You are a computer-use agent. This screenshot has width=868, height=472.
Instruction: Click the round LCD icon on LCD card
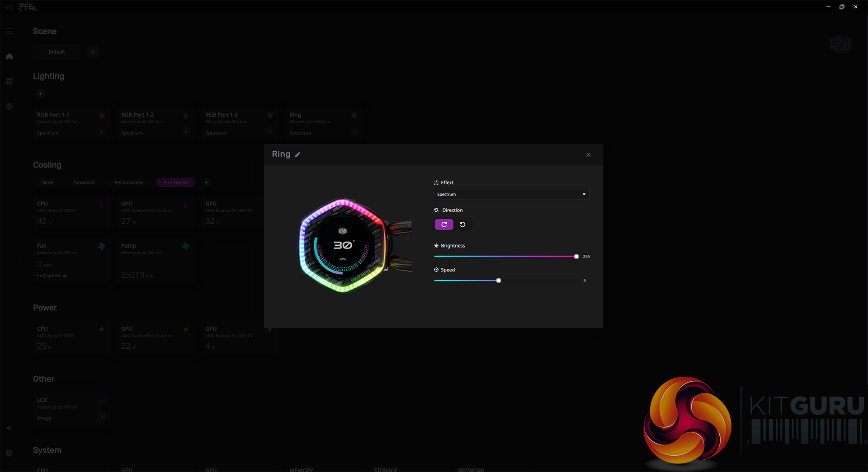point(102,401)
